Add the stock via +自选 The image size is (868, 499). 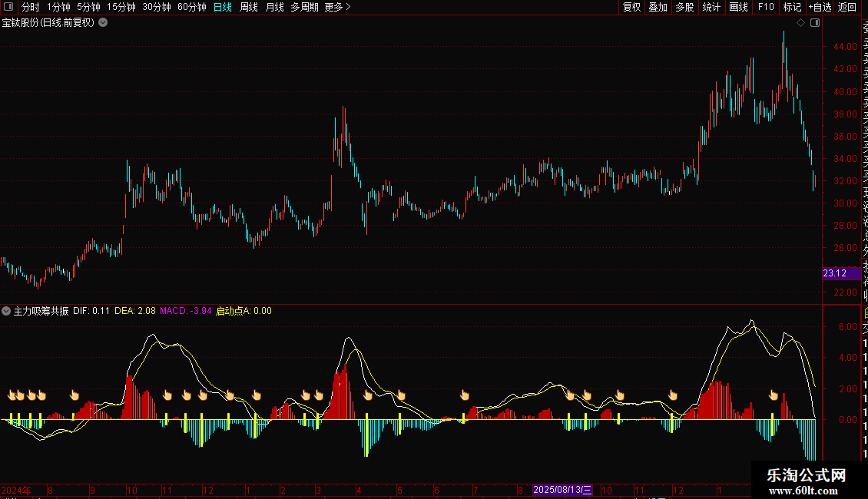coord(820,7)
